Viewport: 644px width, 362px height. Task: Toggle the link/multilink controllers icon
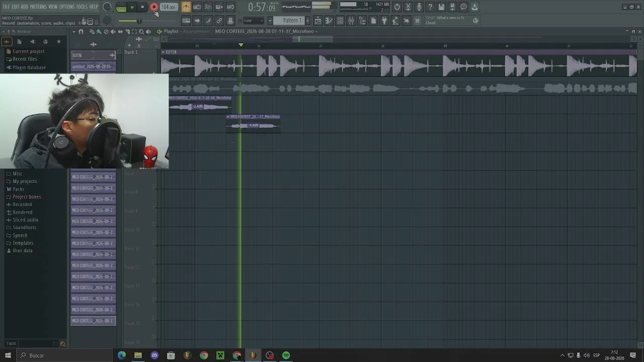[219, 21]
